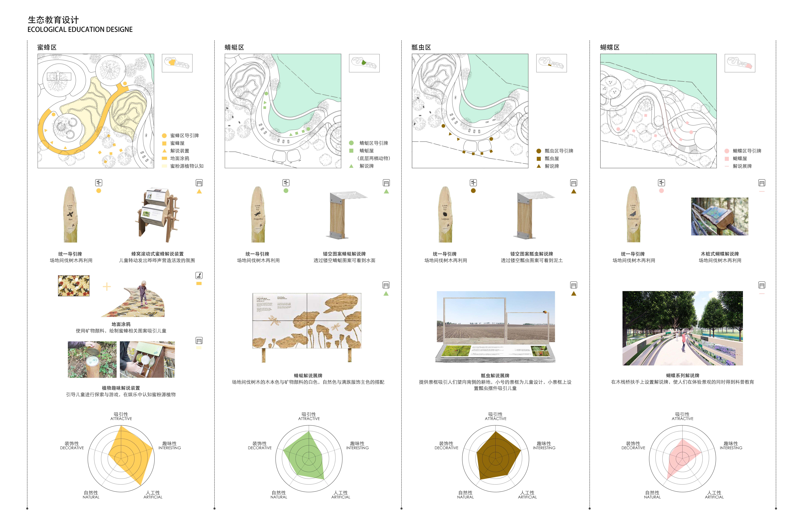This screenshot has width=803, height=532.
Task: Click the 地面涂鸦 caption title
Action: point(121,324)
